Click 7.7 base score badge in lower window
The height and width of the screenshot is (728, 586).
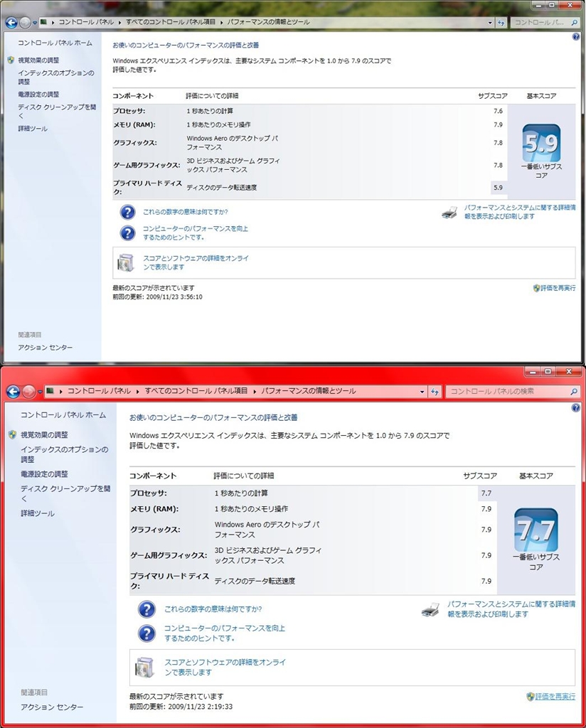coord(536,530)
